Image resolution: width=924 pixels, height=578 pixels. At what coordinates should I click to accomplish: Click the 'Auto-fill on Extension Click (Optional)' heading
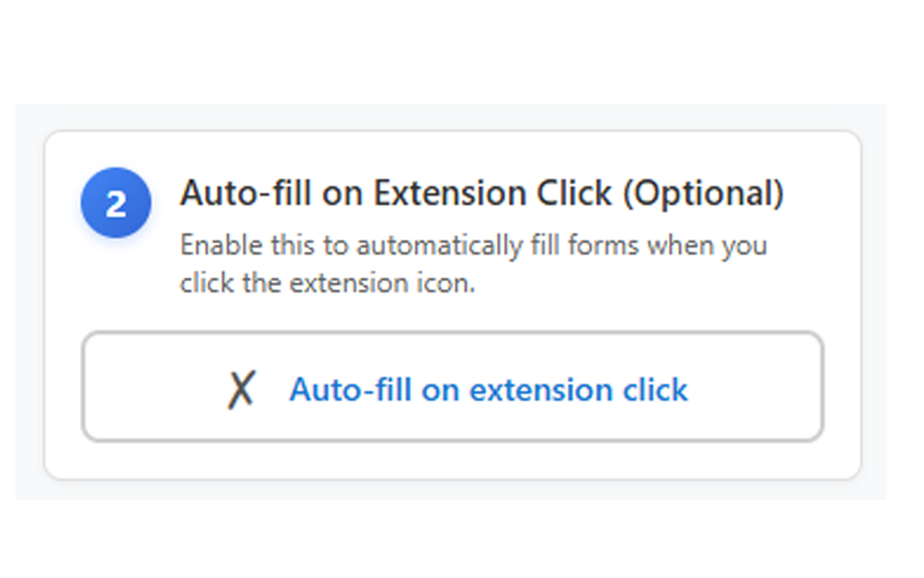[481, 194]
